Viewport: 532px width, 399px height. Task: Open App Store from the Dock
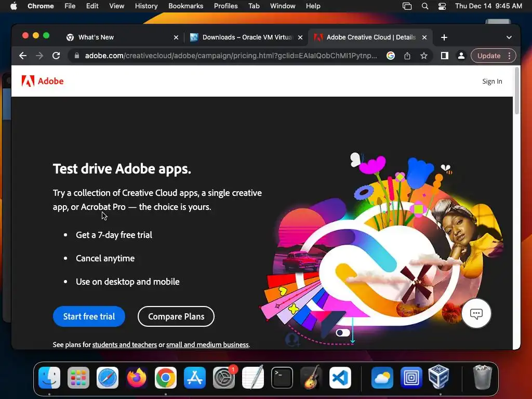point(195,378)
